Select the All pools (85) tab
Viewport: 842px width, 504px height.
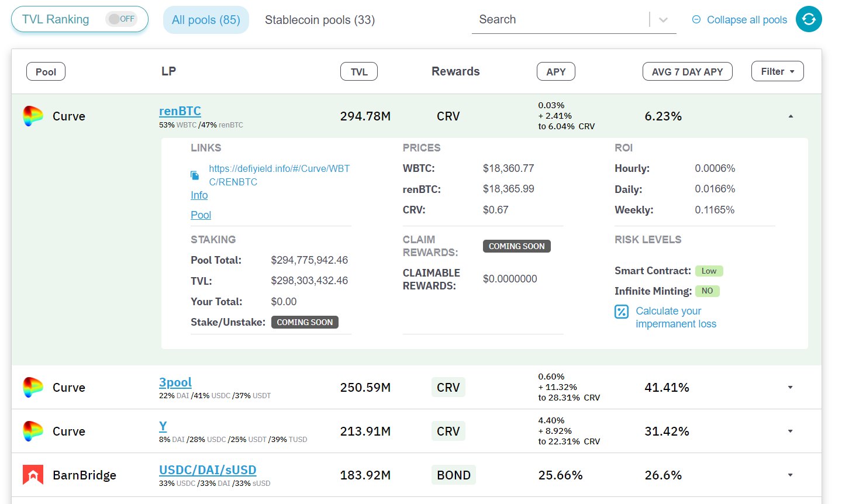(206, 20)
